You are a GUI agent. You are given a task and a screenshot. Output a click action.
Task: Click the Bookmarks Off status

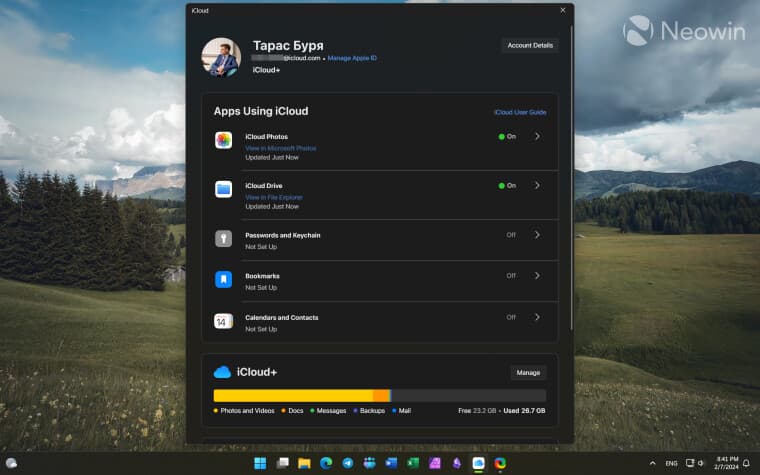[511, 276]
